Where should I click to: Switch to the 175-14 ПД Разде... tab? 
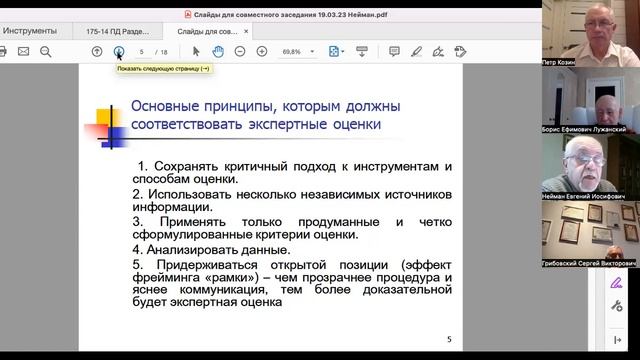tap(118, 31)
